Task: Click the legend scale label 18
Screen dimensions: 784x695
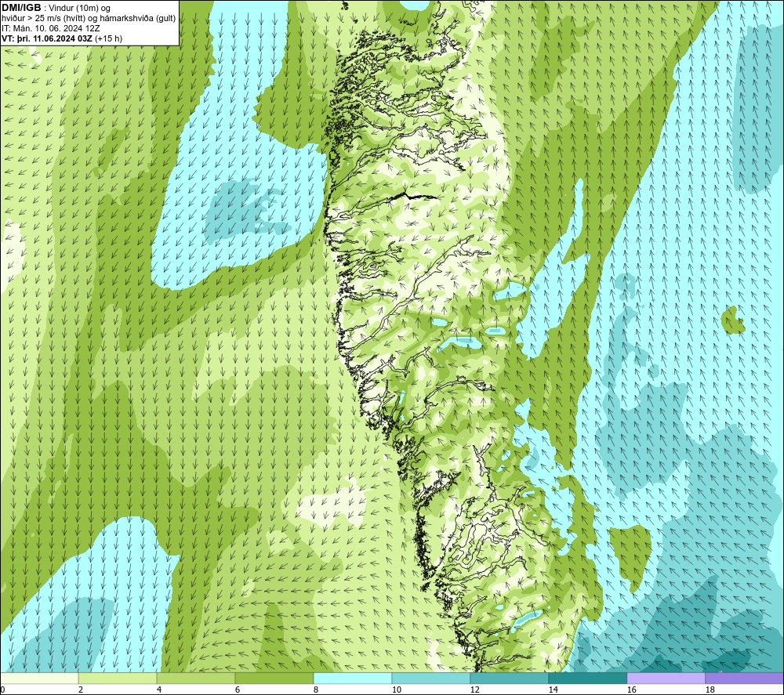Action: [710, 690]
